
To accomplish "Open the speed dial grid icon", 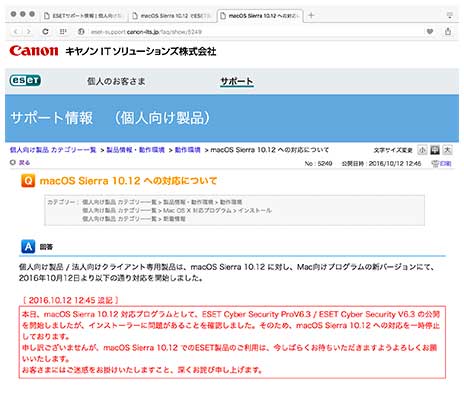I will 63,32.
